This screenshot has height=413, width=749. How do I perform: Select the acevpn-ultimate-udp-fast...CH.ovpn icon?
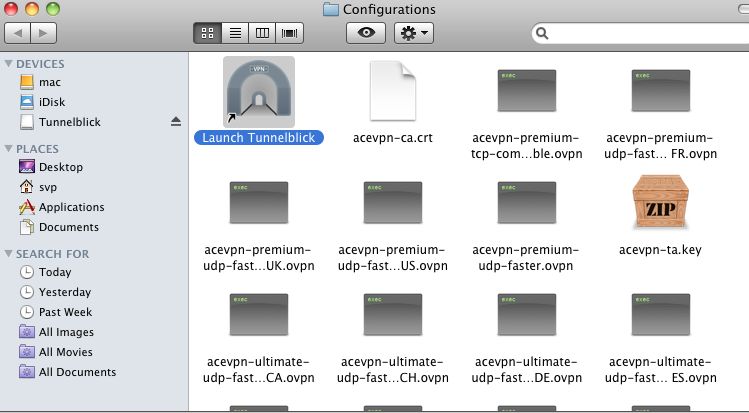(x=393, y=315)
